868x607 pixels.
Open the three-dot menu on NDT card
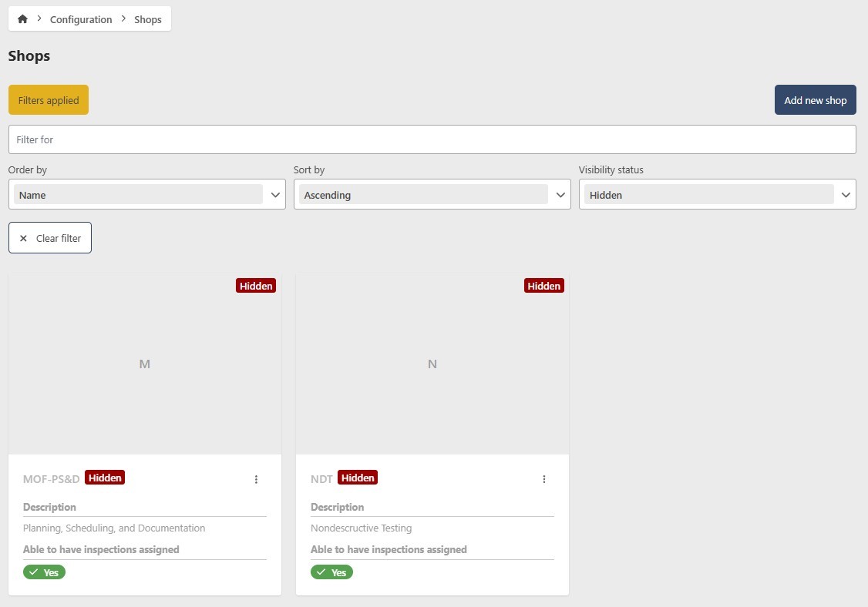point(544,479)
